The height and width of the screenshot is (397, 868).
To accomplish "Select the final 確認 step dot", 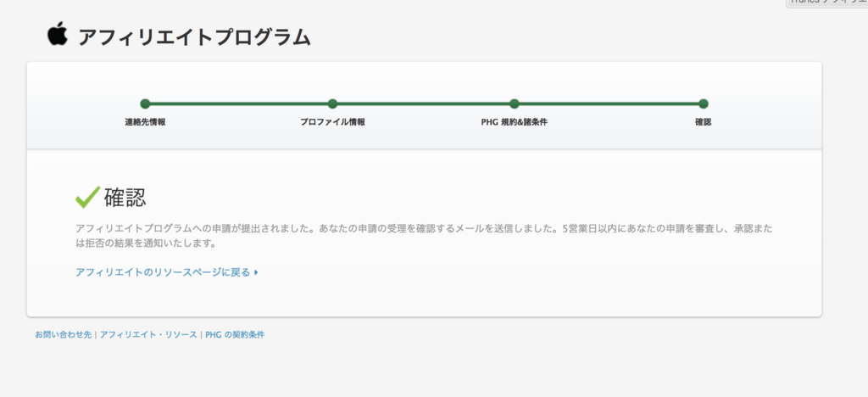I will click(703, 103).
